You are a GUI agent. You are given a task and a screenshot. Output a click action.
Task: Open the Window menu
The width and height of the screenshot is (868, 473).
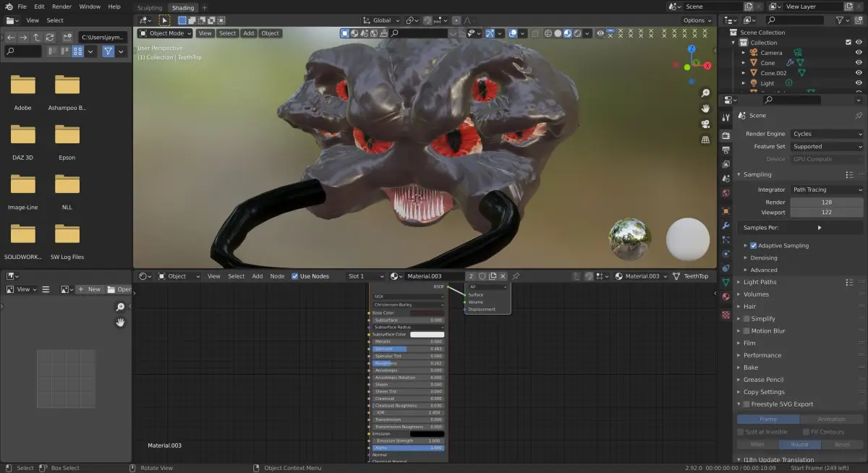90,7
